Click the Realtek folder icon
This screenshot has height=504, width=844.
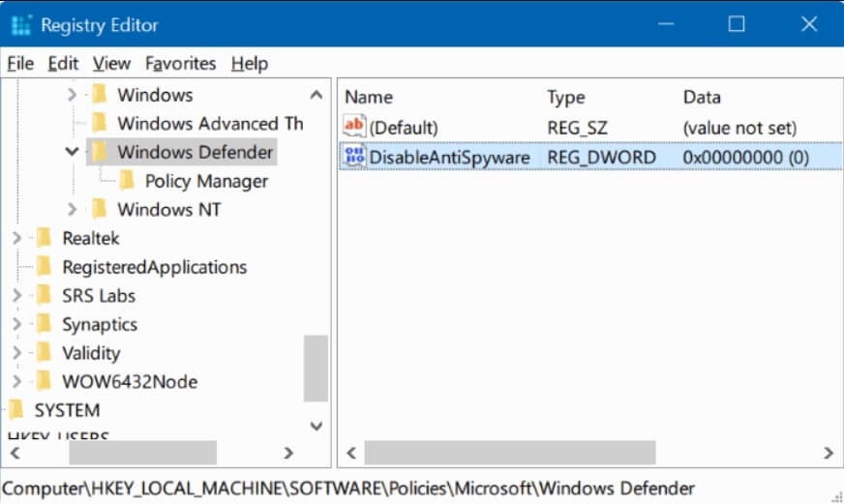(45, 237)
